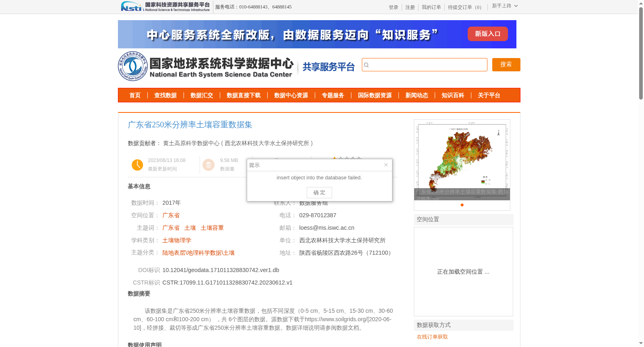Focus the search input field
This screenshot has height=347, width=644.
tap(425, 65)
